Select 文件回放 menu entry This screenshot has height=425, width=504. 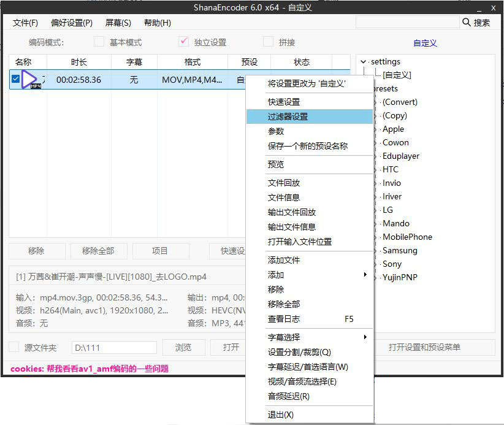pyautogui.click(x=310, y=183)
